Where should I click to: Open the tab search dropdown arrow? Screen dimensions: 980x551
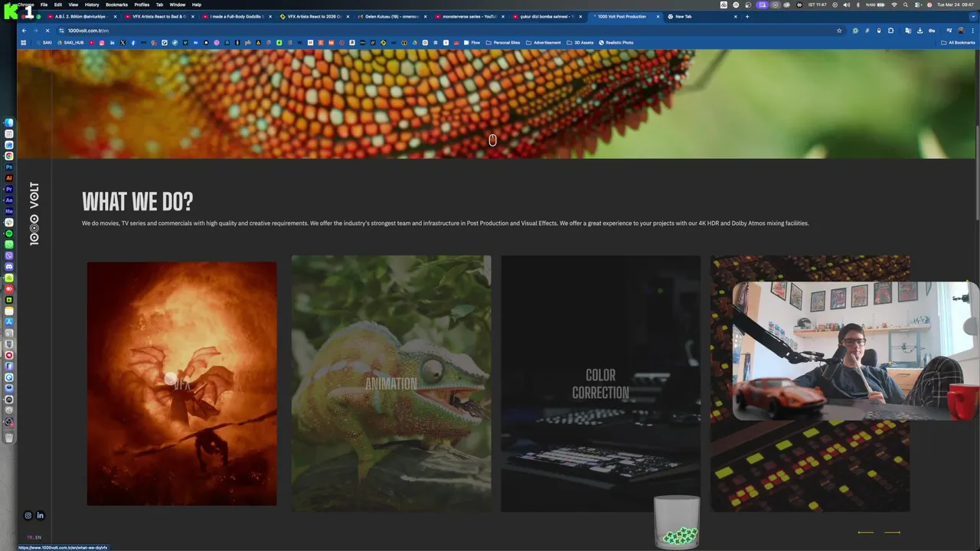pyautogui.click(x=973, y=16)
